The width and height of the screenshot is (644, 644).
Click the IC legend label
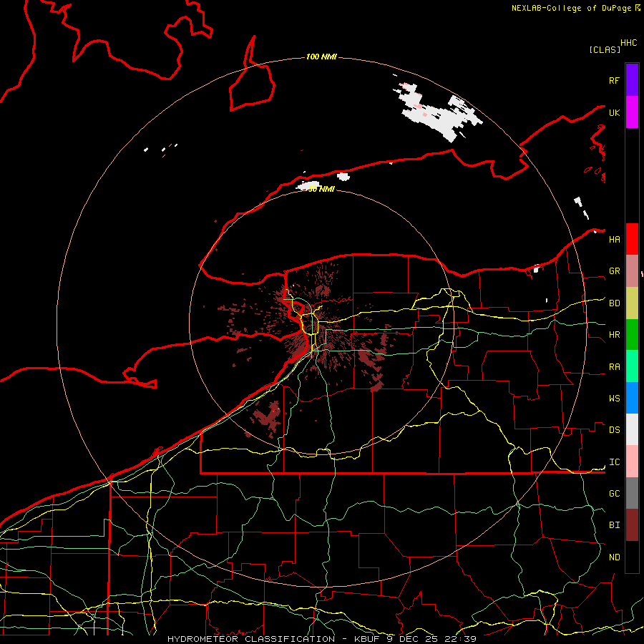click(x=614, y=462)
